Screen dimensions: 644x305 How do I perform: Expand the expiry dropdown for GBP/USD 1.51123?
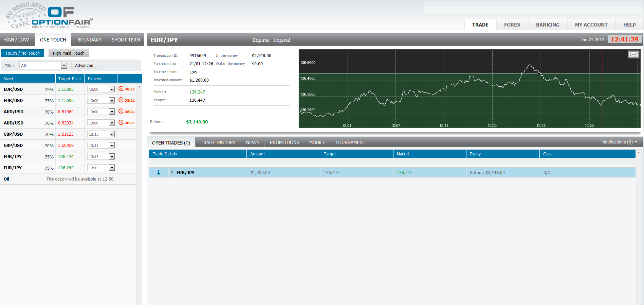tap(112, 134)
